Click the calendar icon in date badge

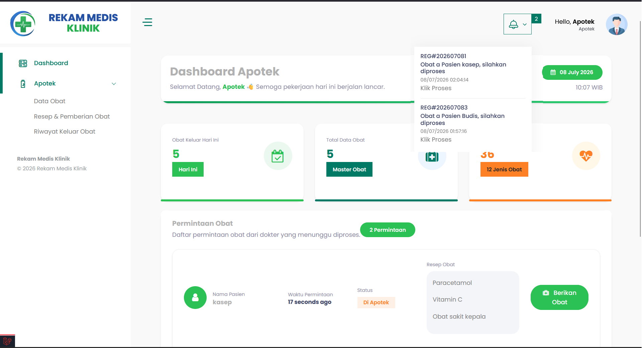(x=553, y=72)
